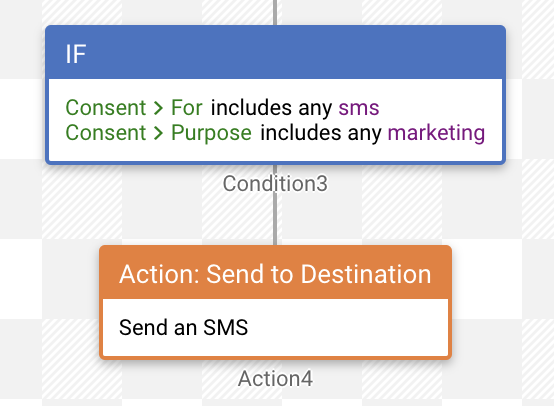The width and height of the screenshot is (554, 406).
Task: Click the 'Action4' node label
Action: pos(275,379)
